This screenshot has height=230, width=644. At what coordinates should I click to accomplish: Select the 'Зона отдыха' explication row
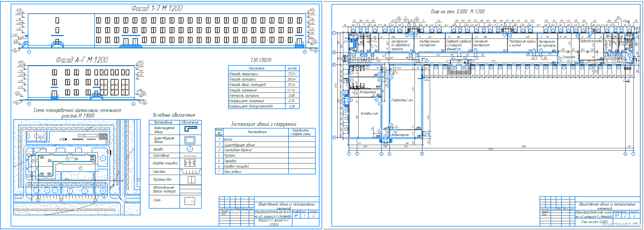tap(265, 171)
